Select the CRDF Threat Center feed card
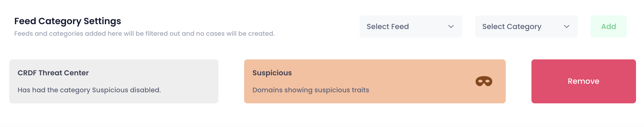 coord(114,81)
